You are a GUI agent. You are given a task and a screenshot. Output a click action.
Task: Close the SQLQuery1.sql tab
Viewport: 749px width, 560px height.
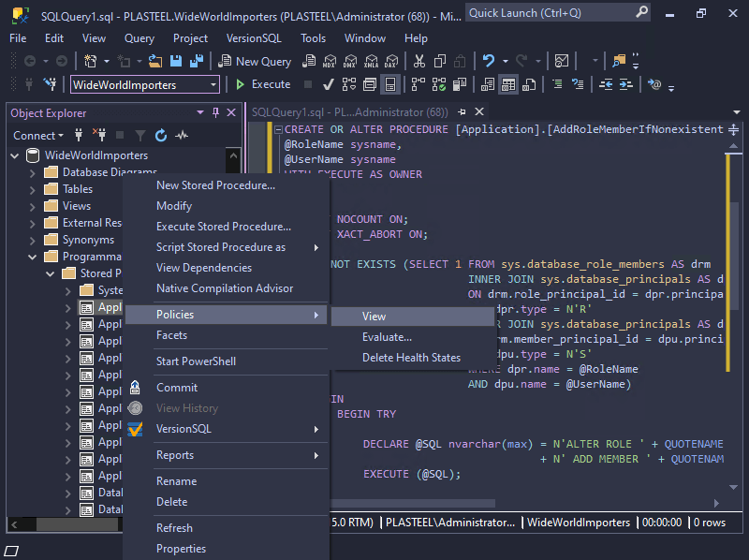479,111
